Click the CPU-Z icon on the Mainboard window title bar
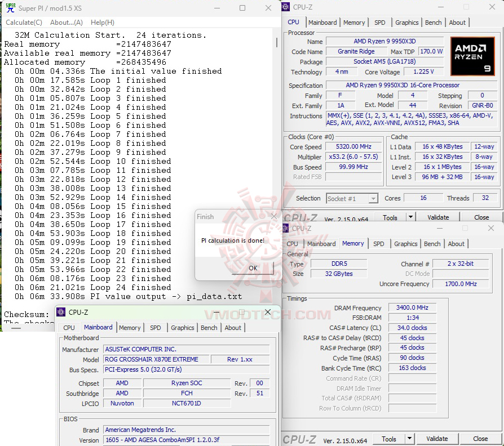504x446 pixels. 61,311
